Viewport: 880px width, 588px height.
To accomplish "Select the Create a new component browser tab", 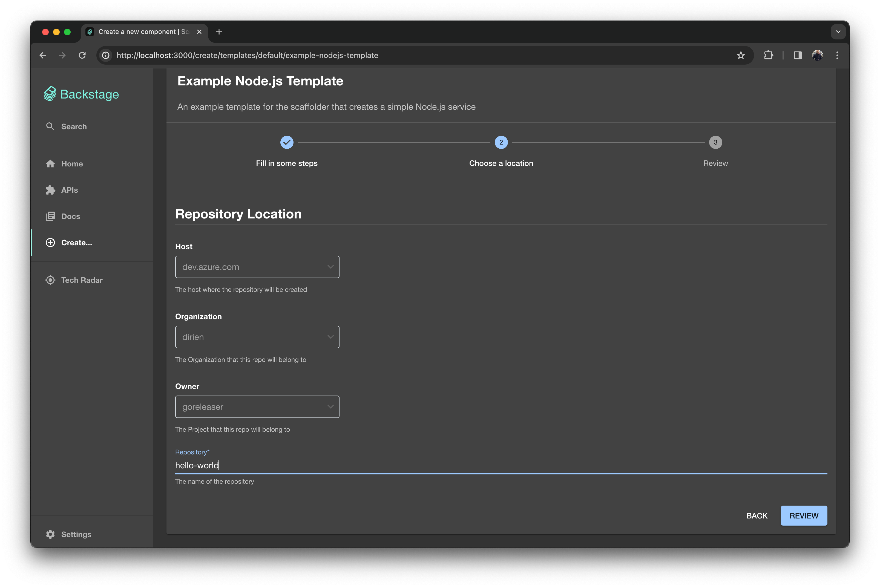I will (144, 32).
